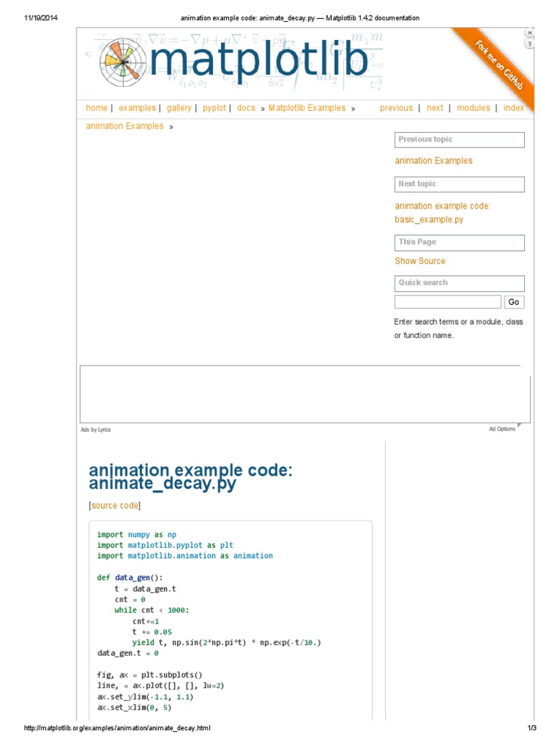Click the Next topic sidebar heading
This screenshot has width=560, height=747.
coord(459,184)
